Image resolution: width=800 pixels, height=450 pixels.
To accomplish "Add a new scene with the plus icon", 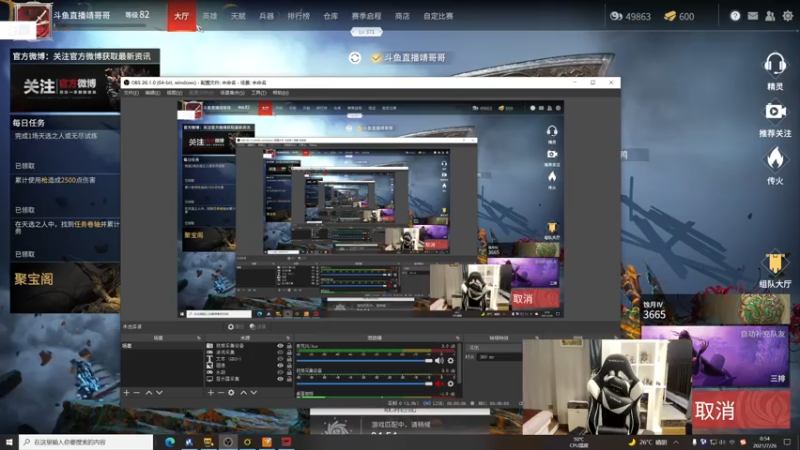I will pyautogui.click(x=127, y=392).
